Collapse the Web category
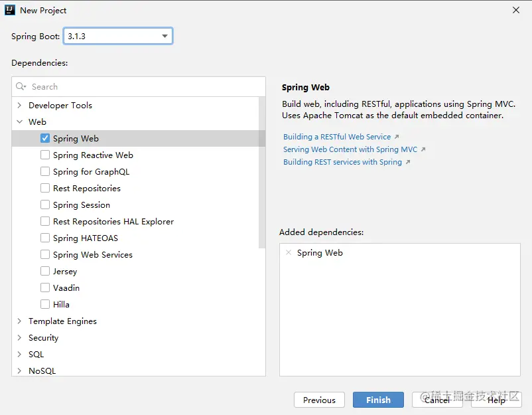The height and width of the screenshot is (415, 532). pyautogui.click(x=19, y=122)
